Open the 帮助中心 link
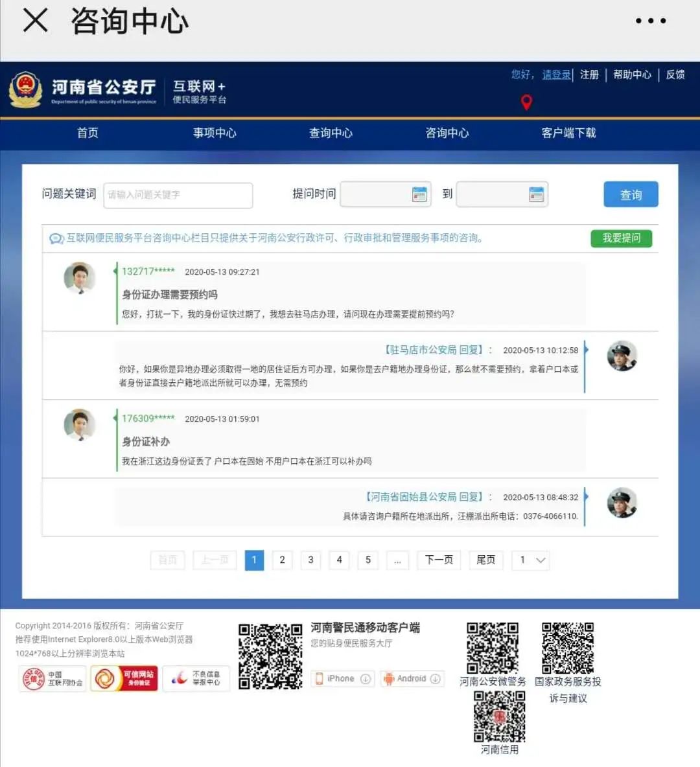The width and height of the screenshot is (700, 767). click(632, 75)
